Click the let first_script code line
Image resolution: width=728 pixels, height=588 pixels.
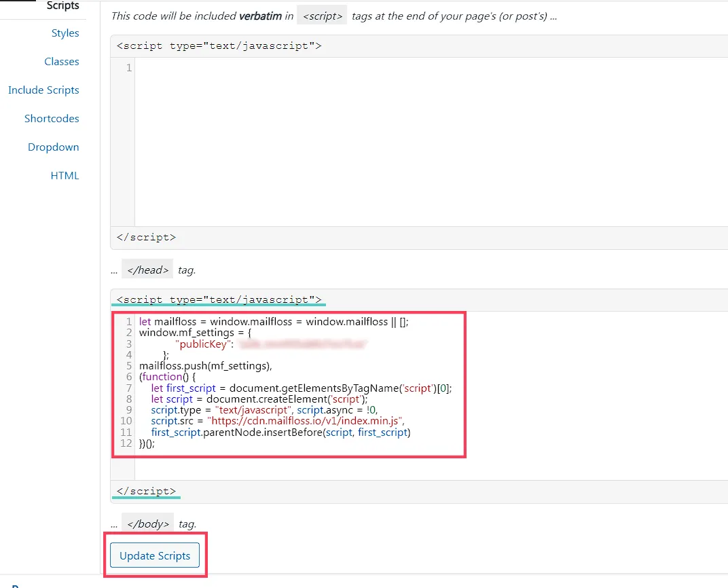point(301,388)
